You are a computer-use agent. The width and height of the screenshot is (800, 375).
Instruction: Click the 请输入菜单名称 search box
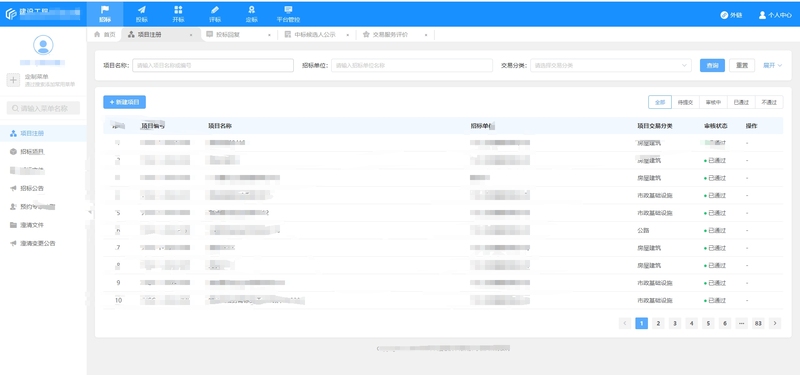tap(43, 108)
